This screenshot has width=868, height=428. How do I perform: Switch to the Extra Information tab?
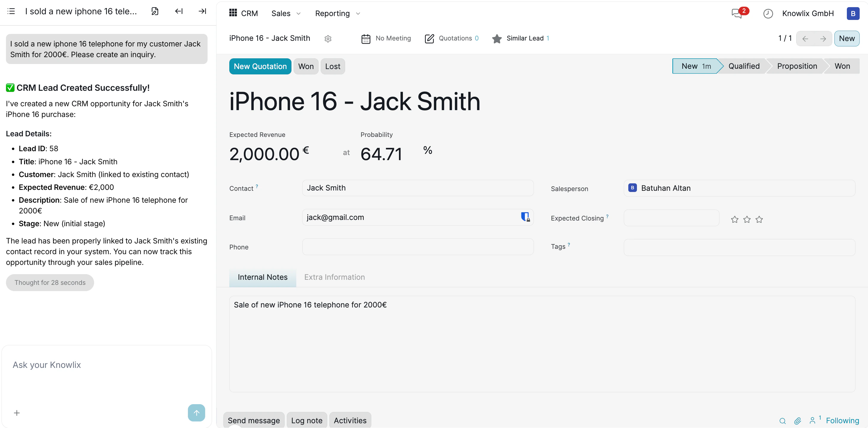(334, 277)
